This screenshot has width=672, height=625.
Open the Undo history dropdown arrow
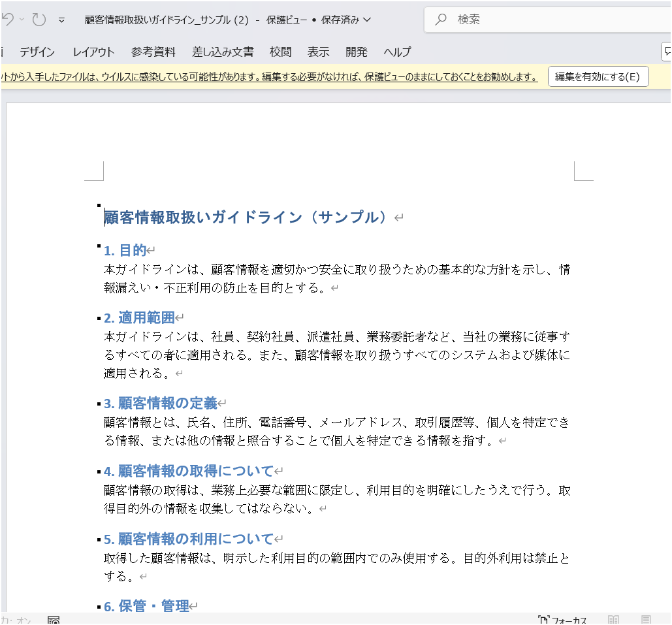pyautogui.click(x=22, y=20)
